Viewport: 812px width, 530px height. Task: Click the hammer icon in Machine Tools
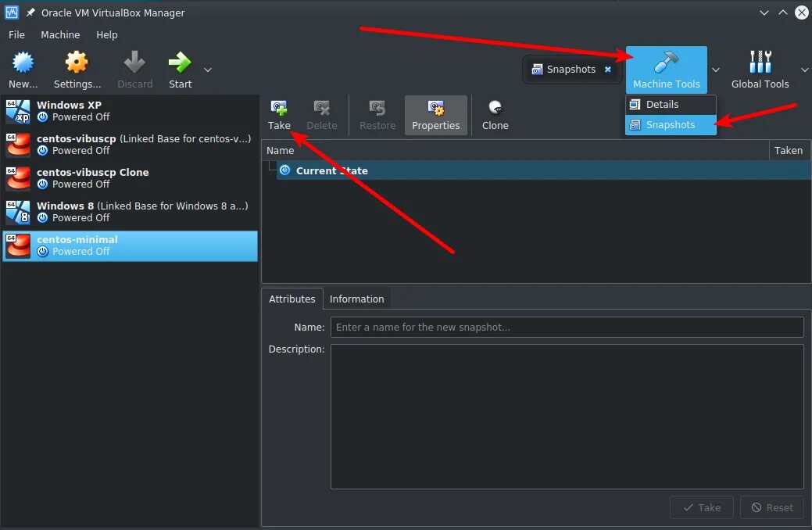point(666,63)
